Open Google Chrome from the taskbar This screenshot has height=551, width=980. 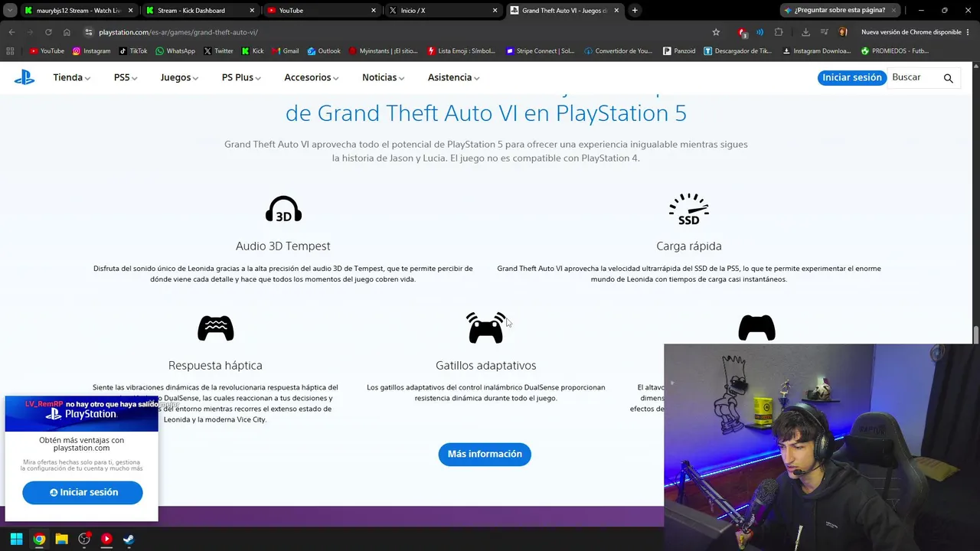tap(39, 539)
